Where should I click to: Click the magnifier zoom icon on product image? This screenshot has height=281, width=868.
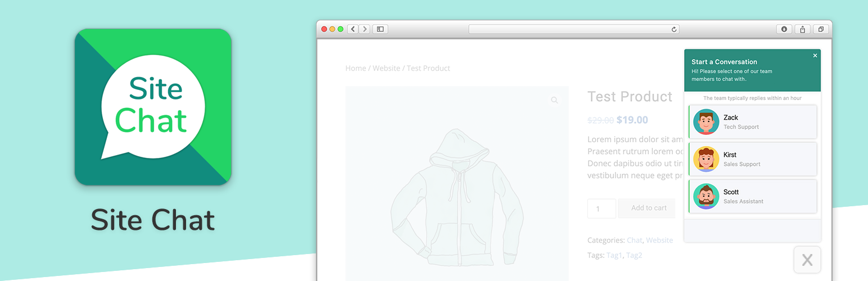554,100
